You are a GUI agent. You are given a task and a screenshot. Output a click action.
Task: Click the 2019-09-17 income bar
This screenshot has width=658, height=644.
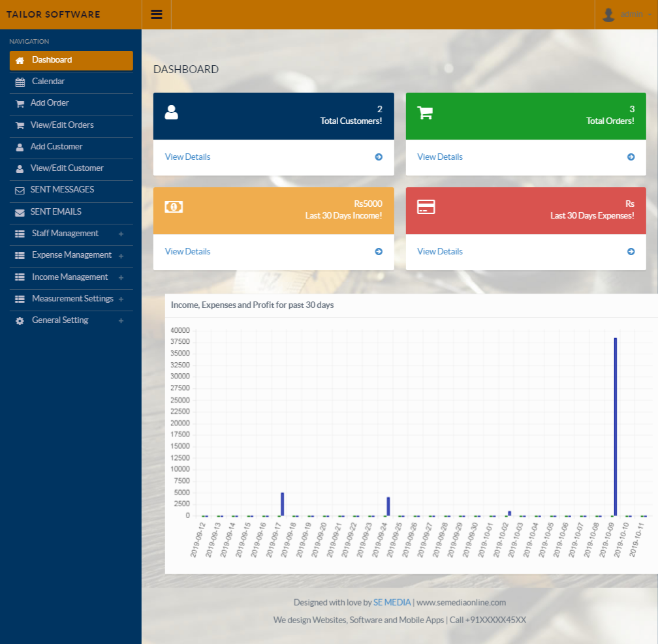click(x=283, y=504)
